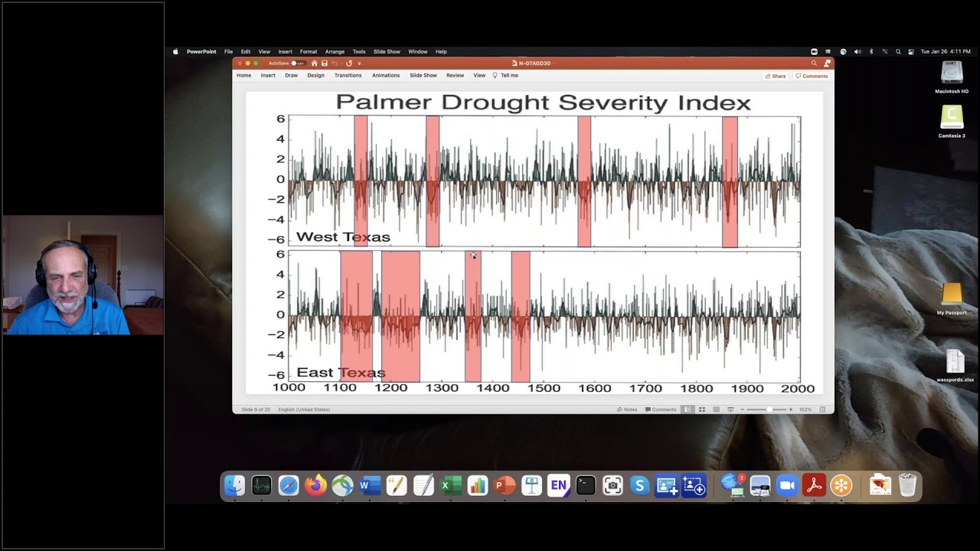Open PowerPoint from the dock
The image size is (980, 551).
[x=505, y=485]
